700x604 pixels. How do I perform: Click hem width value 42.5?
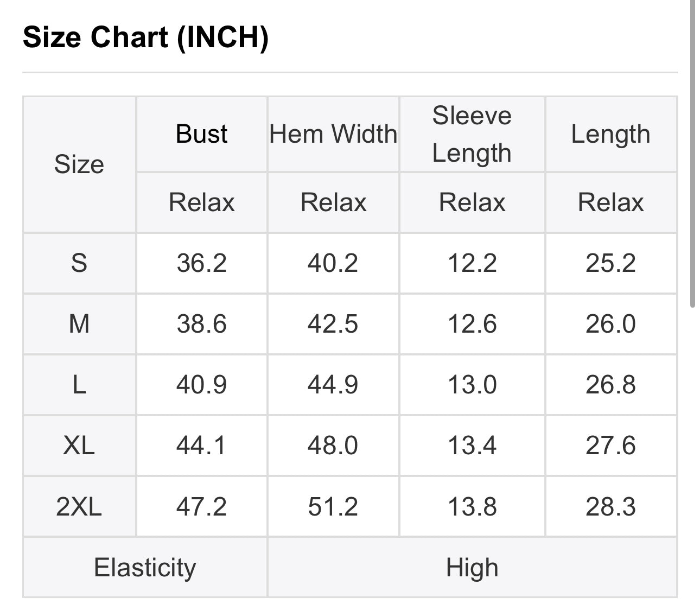[x=333, y=324]
